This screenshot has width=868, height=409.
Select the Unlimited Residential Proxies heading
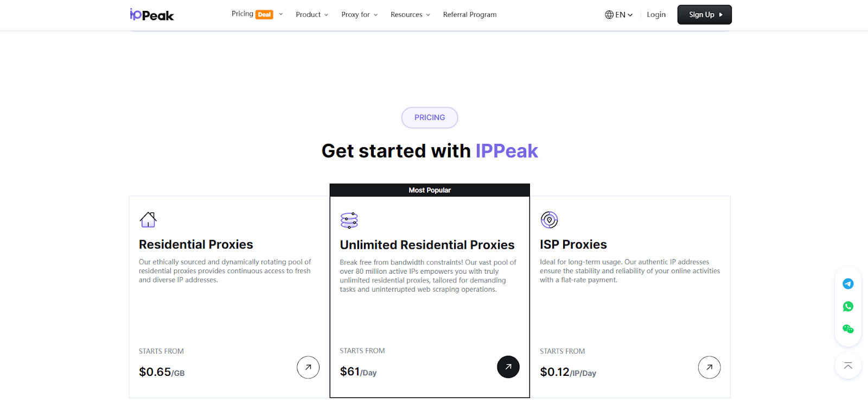point(427,245)
